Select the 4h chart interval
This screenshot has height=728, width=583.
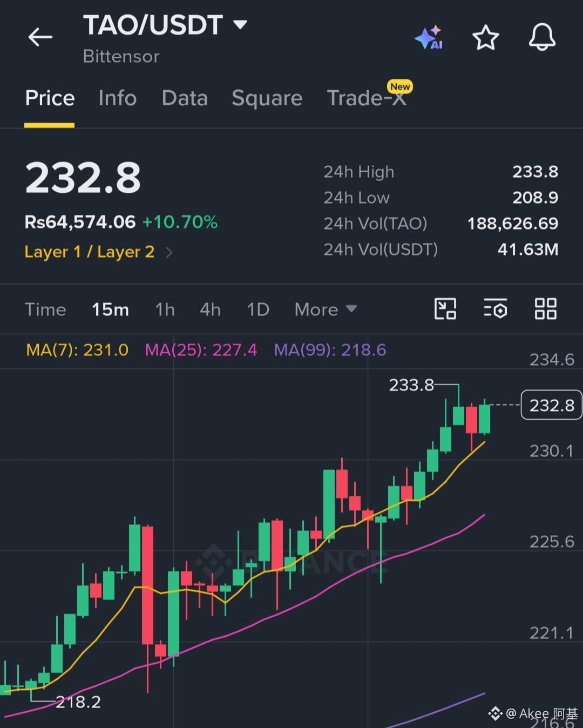(210, 309)
